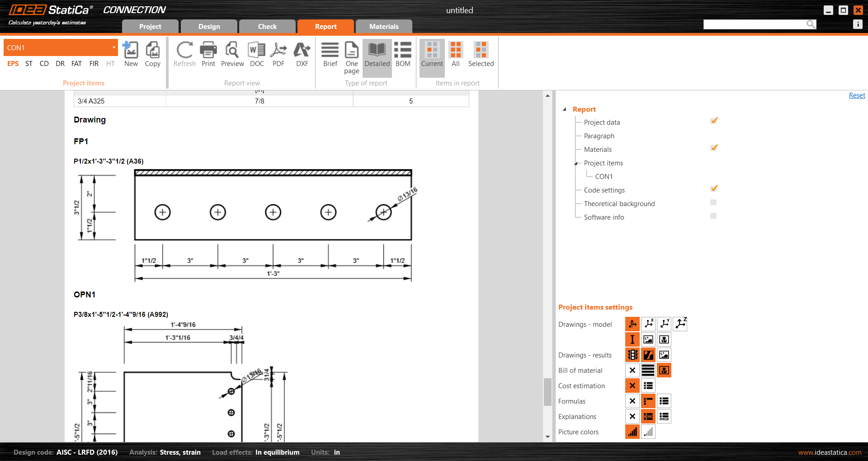868x461 pixels.
Task: Uncheck the Project data checkbox
Action: [x=714, y=121]
